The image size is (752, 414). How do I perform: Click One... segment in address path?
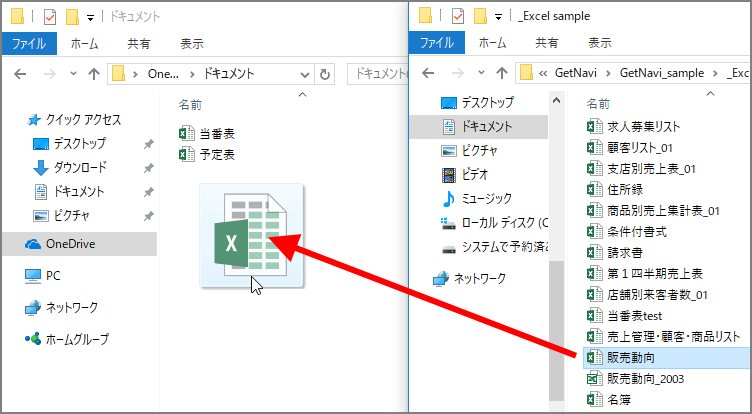(163, 74)
